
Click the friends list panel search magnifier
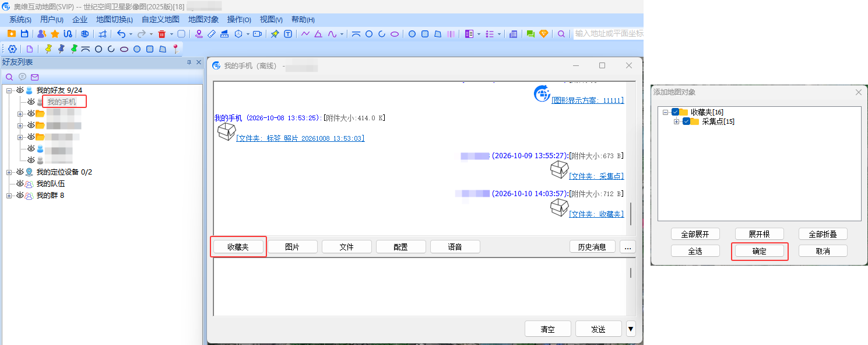click(x=9, y=76)
